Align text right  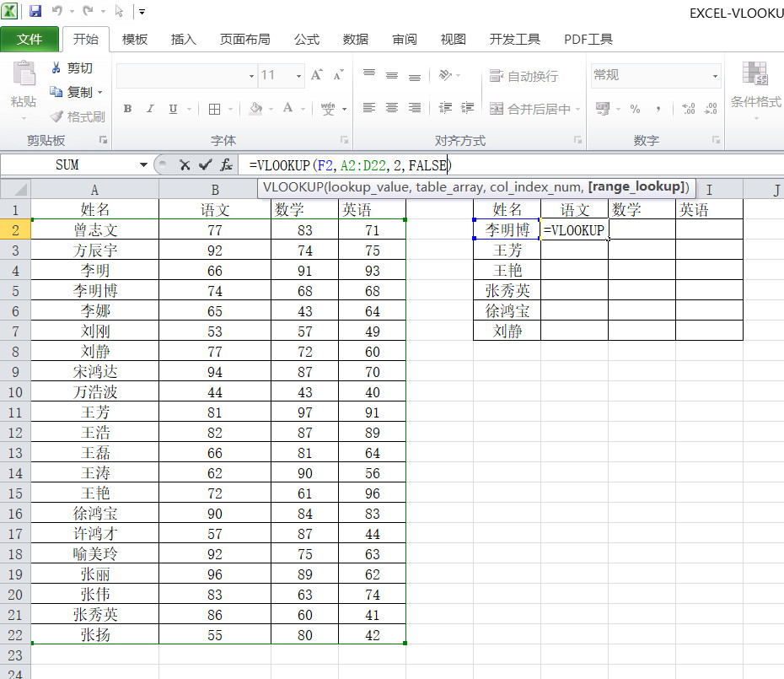pyautogui.click(x=415, y=108)
